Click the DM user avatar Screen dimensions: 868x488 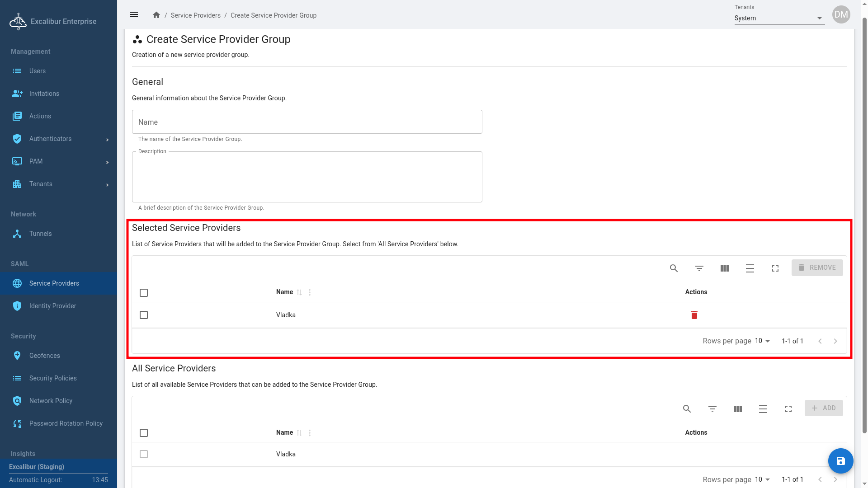tap(841, 14)
